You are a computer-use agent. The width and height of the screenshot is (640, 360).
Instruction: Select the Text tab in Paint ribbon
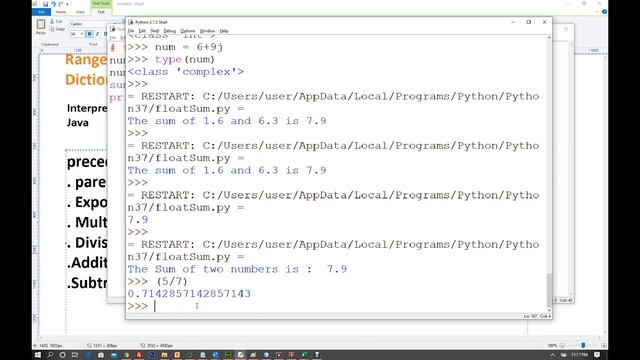101,12
